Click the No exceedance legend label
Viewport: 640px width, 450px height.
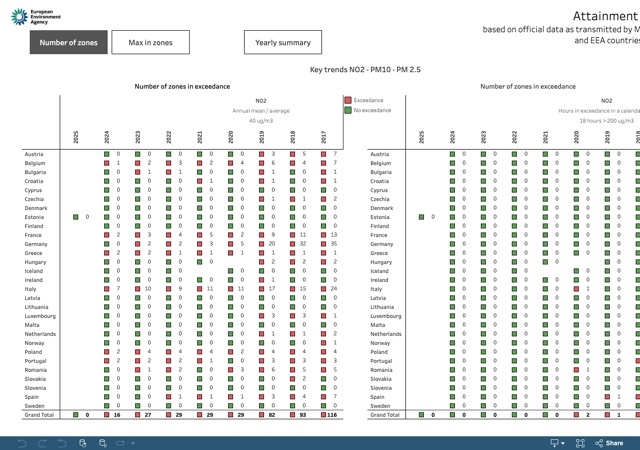point(372,110)
